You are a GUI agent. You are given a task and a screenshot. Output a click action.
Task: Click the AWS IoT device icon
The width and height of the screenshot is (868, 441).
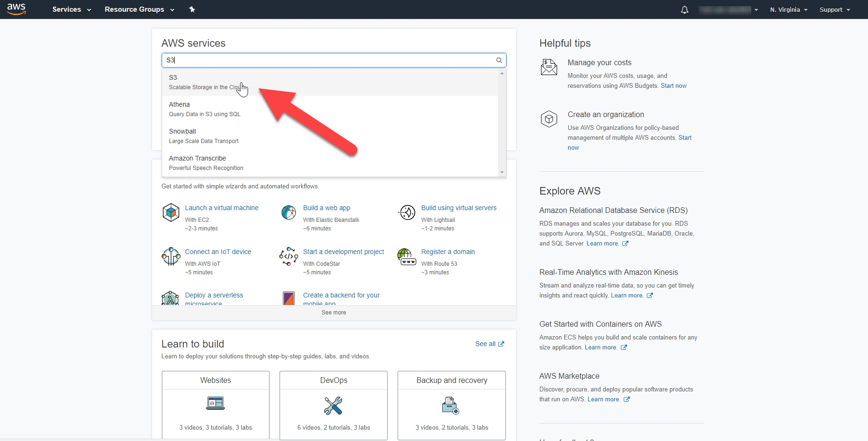(x=171, y=256)
